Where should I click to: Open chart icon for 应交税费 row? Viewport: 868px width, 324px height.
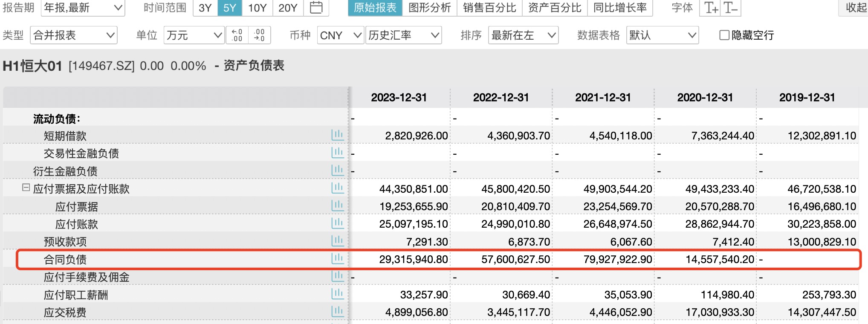pos(337,312)
